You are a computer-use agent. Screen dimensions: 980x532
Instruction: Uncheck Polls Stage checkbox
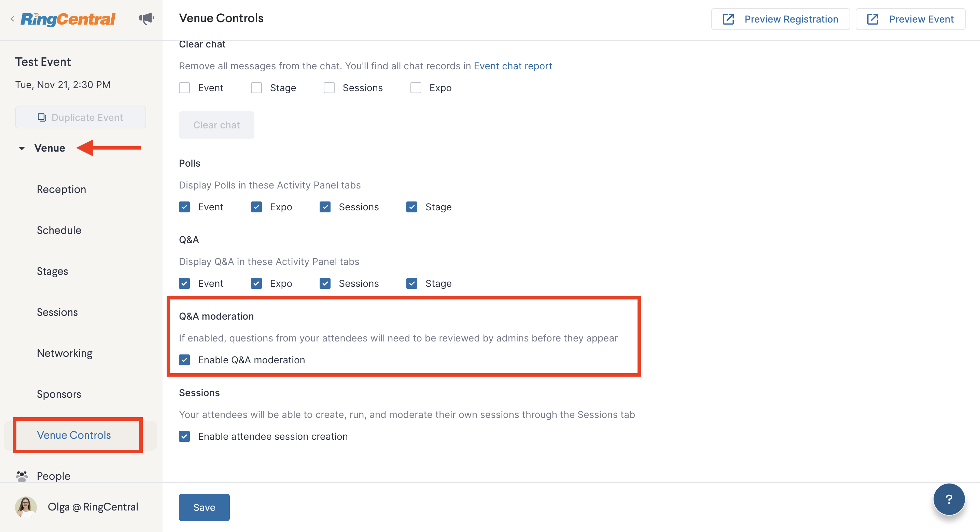(x=412, y=207)
